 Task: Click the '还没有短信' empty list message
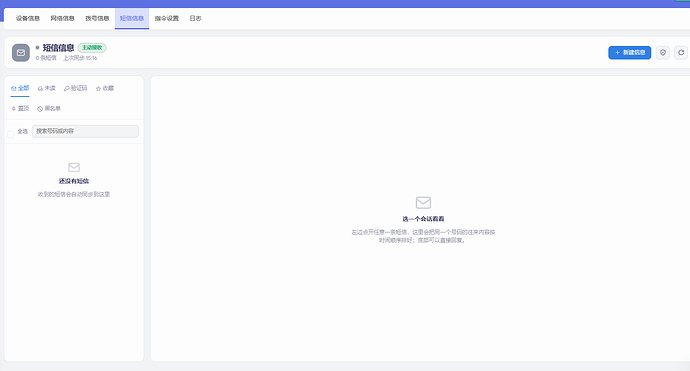[x=74, y=181]
